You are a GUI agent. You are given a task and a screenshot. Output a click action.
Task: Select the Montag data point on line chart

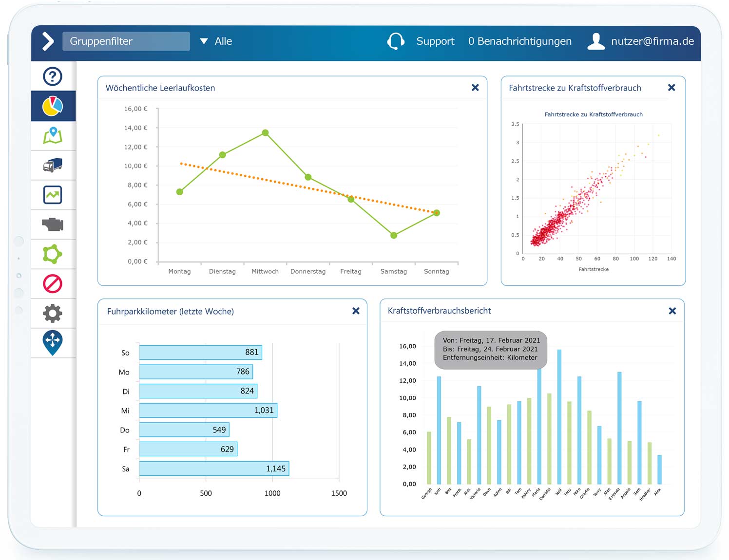pyautogui.click(x=180, y=192)
